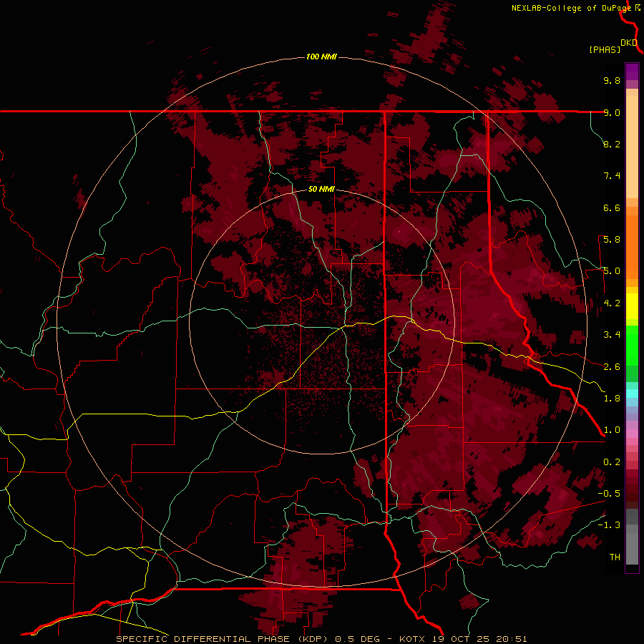Screen dimensions: 644x644
Task: Click the 0.2 value on the scale
Action: (612, 462)
